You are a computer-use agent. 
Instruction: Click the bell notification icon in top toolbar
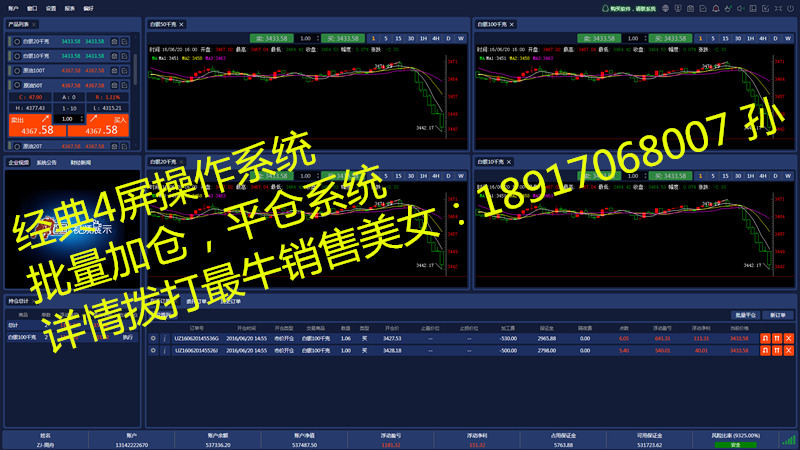tap(714, 8)
